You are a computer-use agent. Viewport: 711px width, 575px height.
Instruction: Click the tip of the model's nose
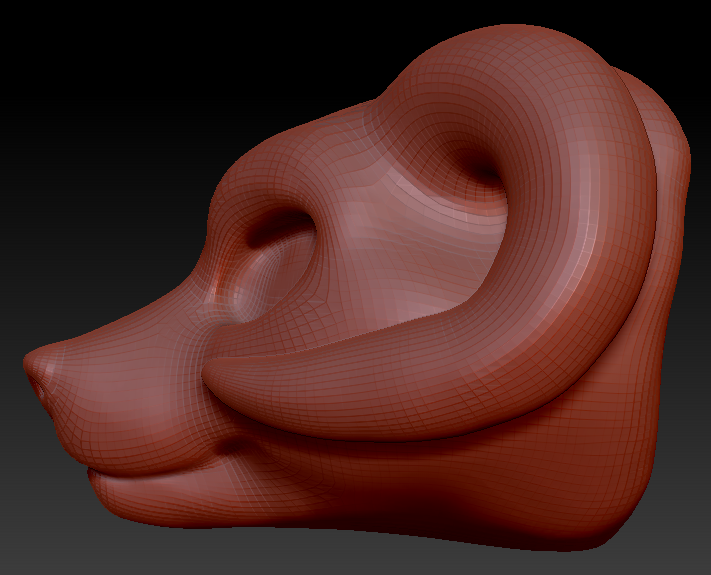[36, 367]
